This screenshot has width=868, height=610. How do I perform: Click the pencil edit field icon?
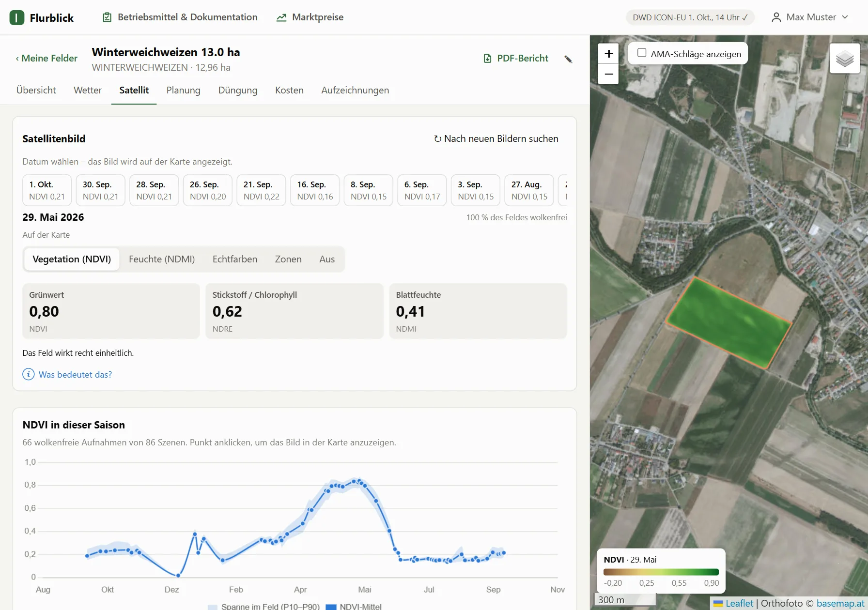[569, 59]
